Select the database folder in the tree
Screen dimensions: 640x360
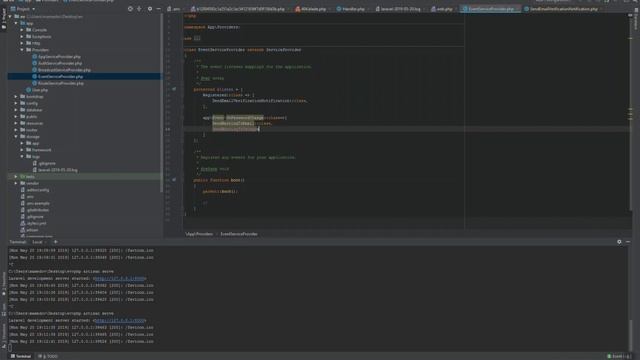[x=34, y=110]
